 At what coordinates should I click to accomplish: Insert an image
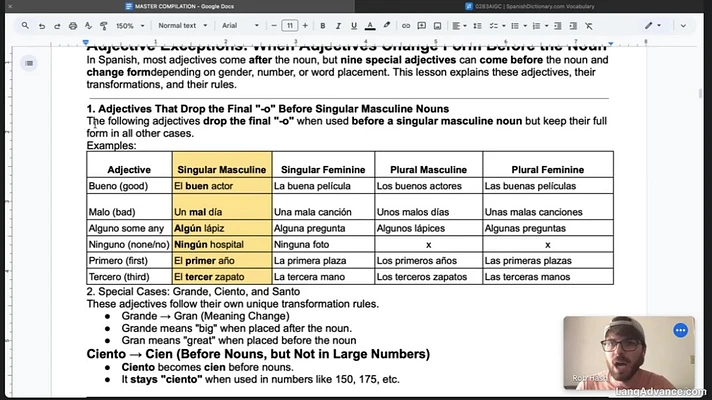point(437,26)
